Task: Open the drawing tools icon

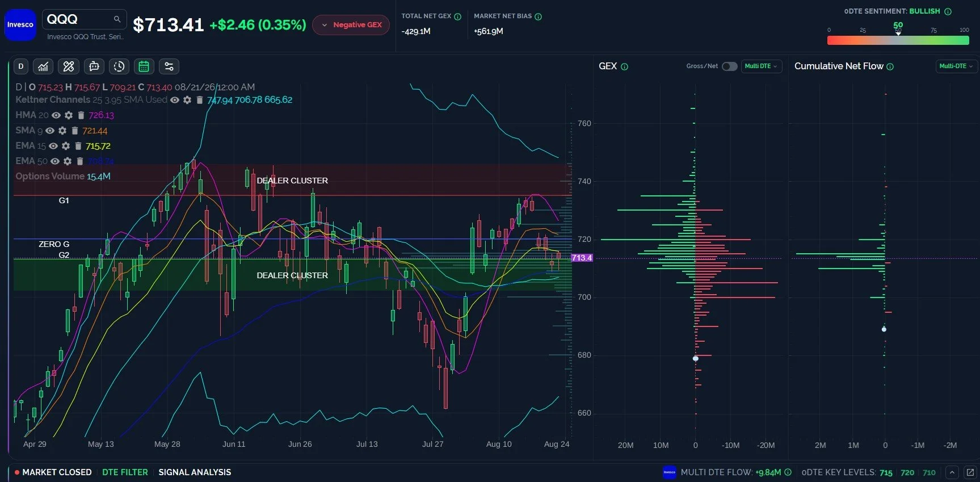Action: 69,66
